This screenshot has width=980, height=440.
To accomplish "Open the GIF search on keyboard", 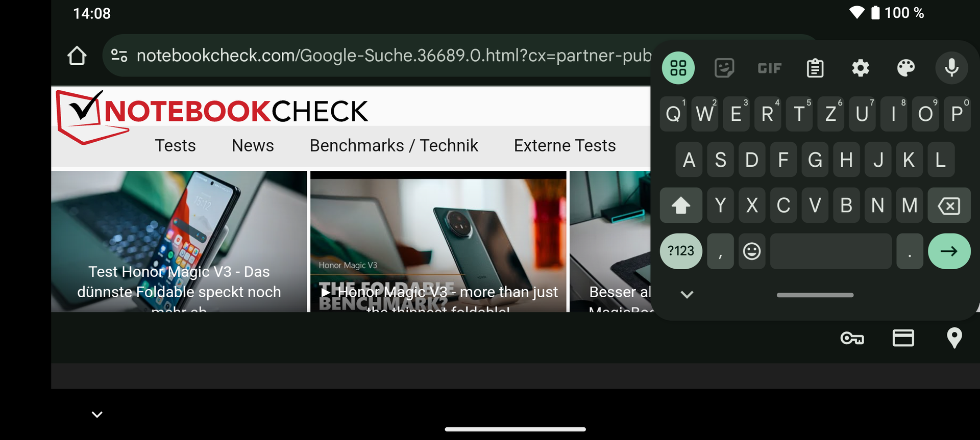I will click(x=770, y=68).
